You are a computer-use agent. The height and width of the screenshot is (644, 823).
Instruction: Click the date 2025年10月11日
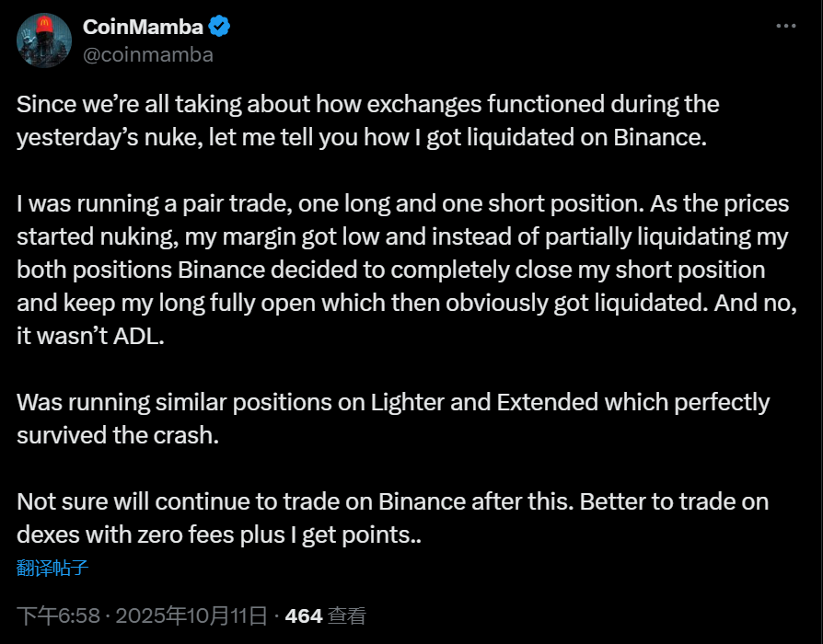(192, 615)
